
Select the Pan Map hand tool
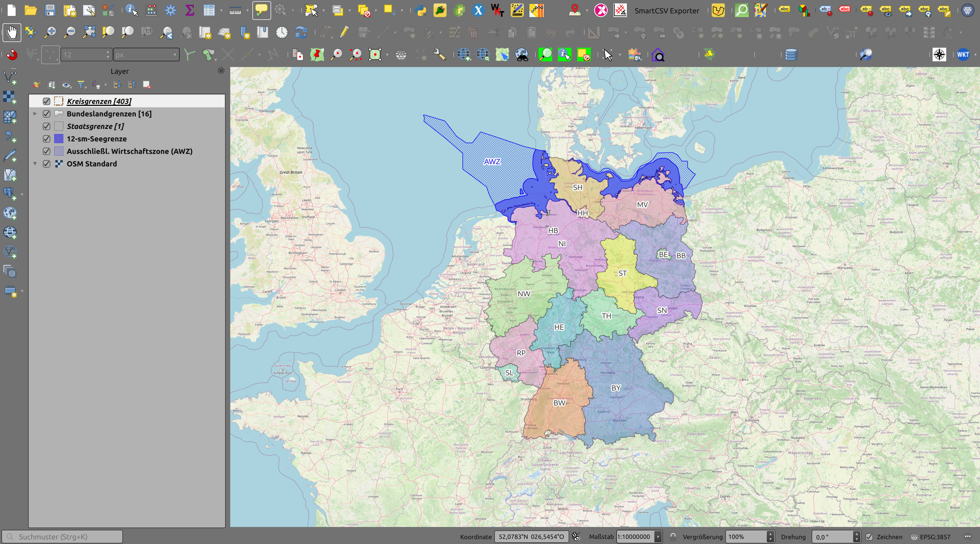[x=11, y=32]
